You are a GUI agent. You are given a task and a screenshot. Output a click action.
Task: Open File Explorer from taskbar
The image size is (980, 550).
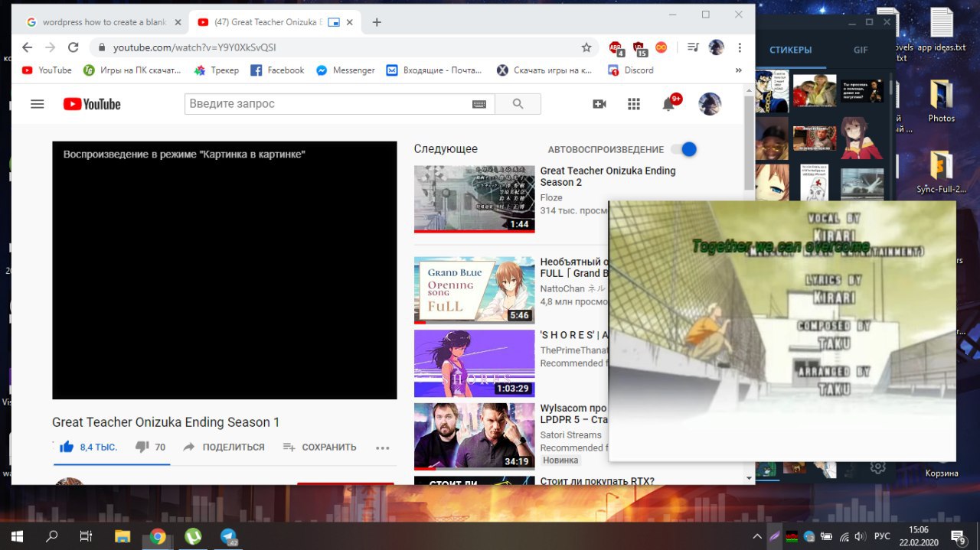(x=122, y=535)
